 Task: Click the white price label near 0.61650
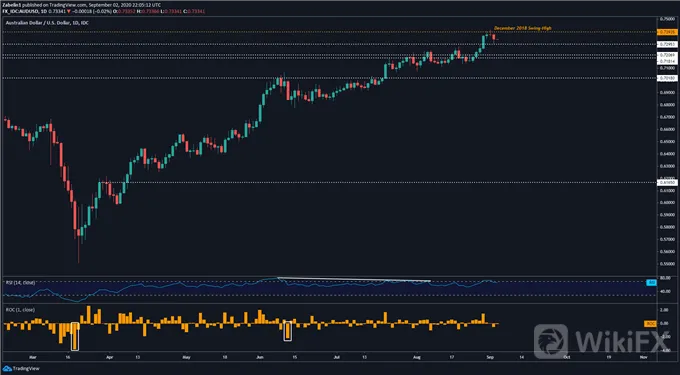(667, 183)
